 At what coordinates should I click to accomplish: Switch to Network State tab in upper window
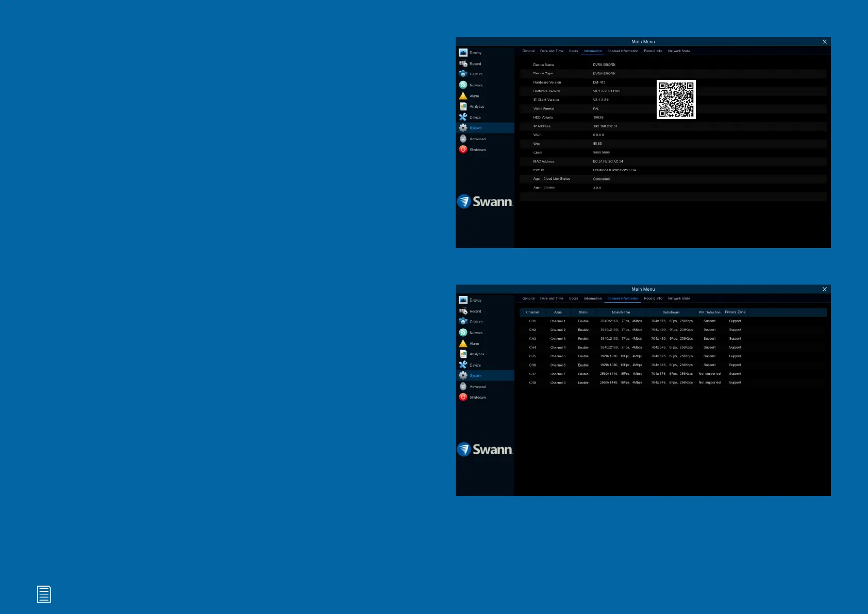[x=679, y=51]
